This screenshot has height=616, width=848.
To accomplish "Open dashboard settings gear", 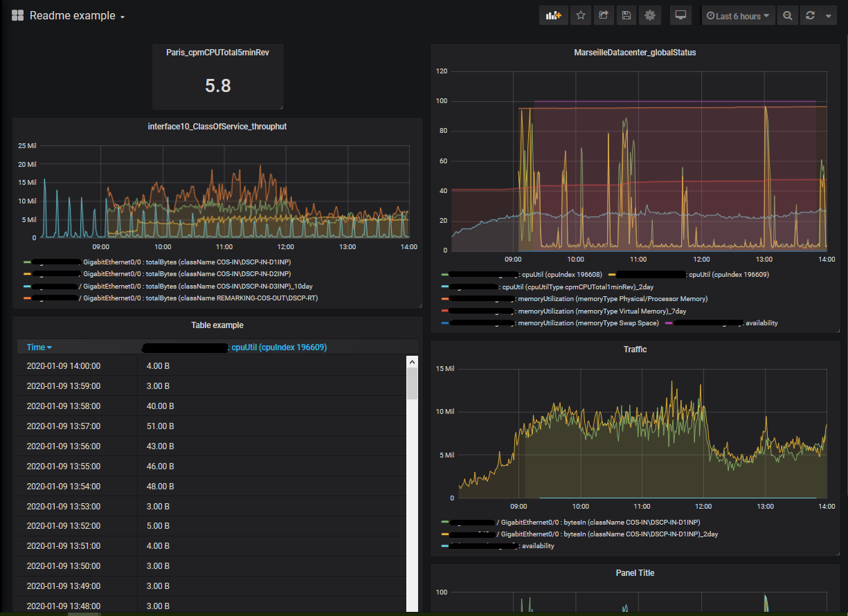I will tap(649, 15).
